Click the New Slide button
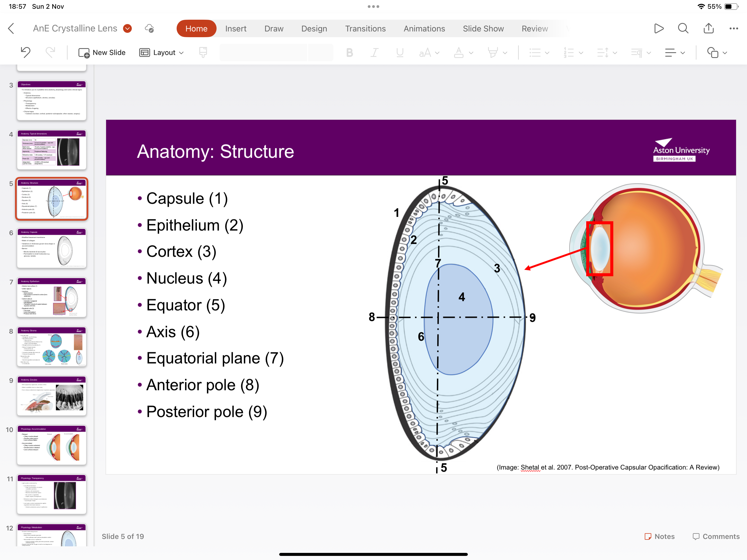The image size is (747, 560). click(102, 53)
